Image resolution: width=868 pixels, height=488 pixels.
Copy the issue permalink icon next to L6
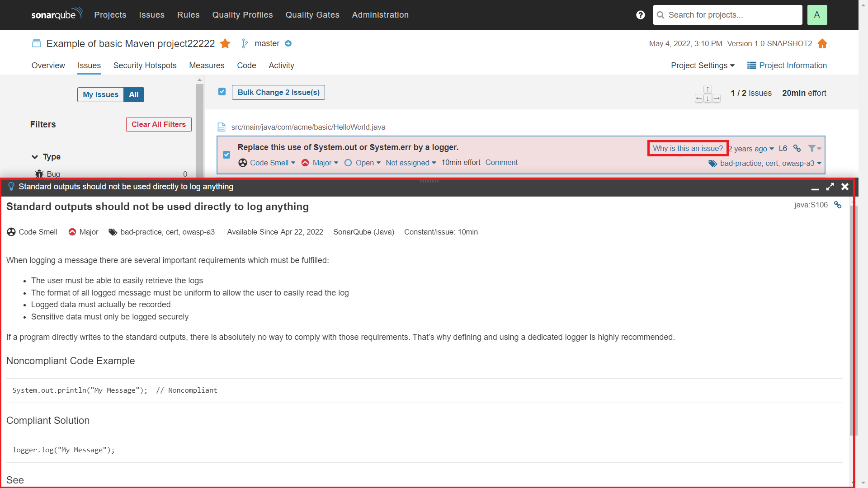[x=797, y=148]
